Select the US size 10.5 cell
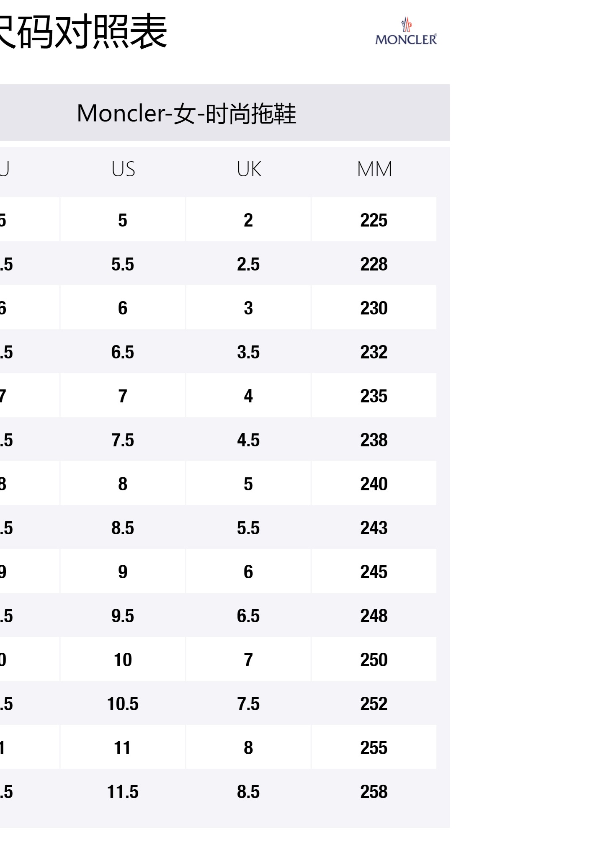Image resolution: width=603 pixels, height=868 pixels. click(123, 704)
